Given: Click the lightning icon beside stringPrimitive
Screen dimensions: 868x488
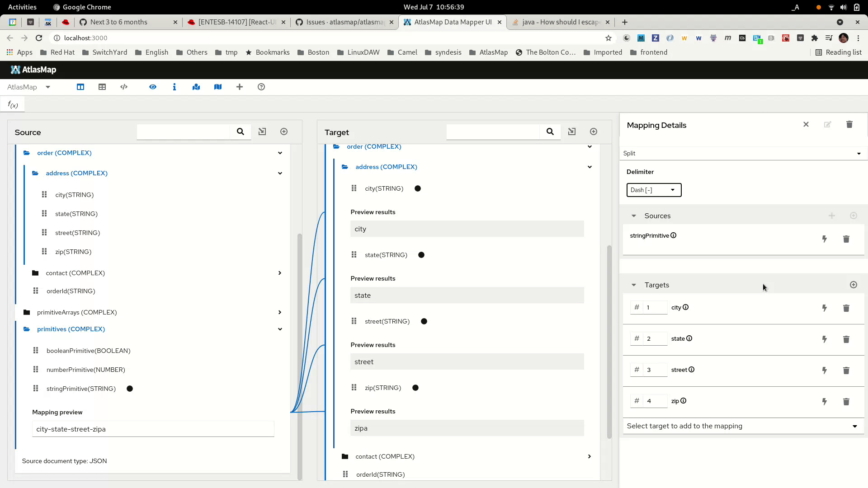Looking at the screenshot, I should click(825, 239).
